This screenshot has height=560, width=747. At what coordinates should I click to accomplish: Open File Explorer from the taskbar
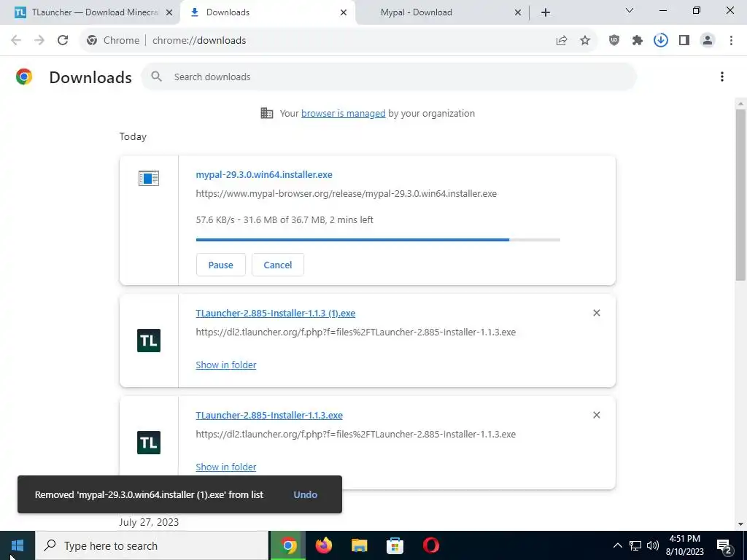tap(359, 545)
